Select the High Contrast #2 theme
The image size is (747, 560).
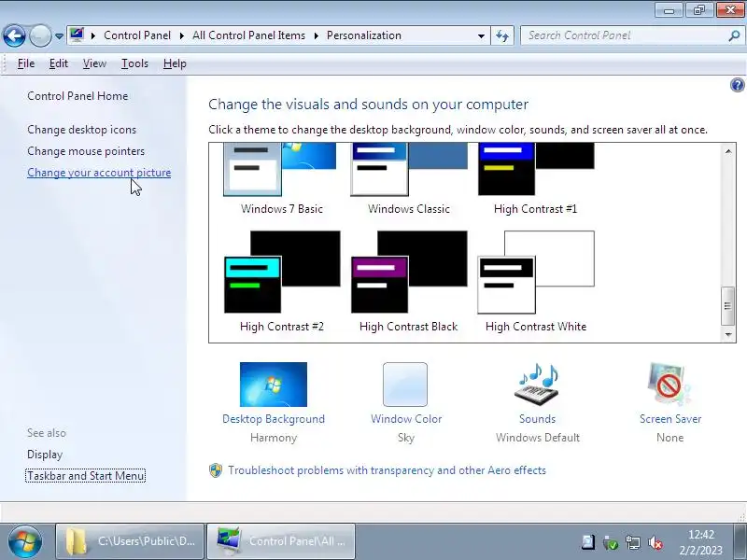pyautogui.click(x=282, y=282)
